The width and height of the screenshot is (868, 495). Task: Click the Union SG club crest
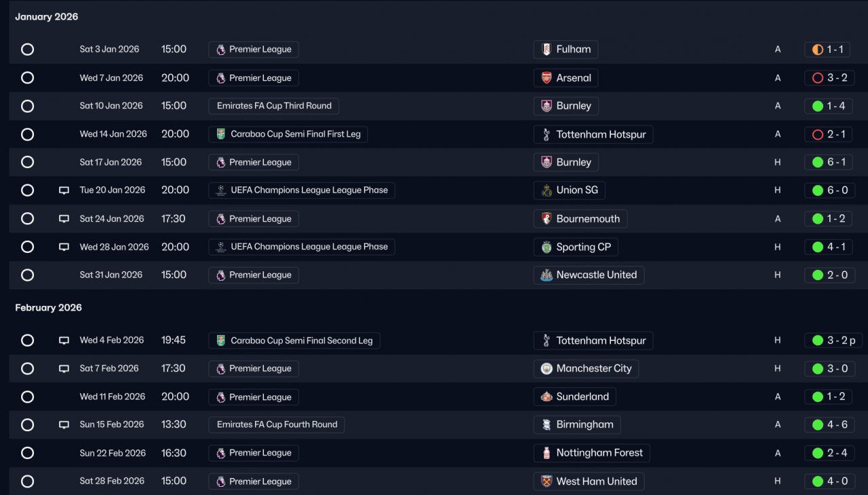[x=547, y=191]
